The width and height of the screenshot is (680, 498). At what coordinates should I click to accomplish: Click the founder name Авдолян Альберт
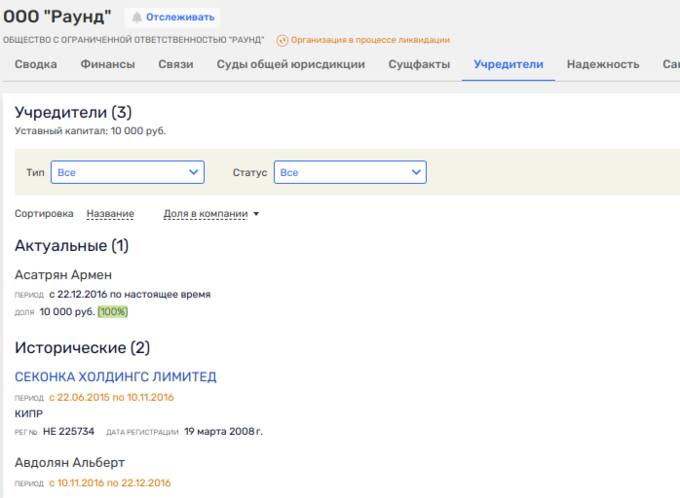click(x=70, y=462)
